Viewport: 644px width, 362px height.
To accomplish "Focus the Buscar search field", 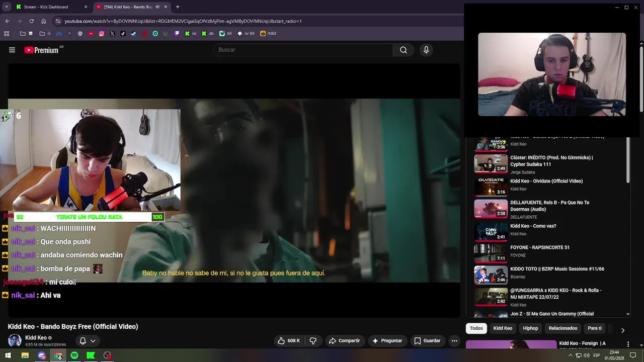I will tap(303, 50).
